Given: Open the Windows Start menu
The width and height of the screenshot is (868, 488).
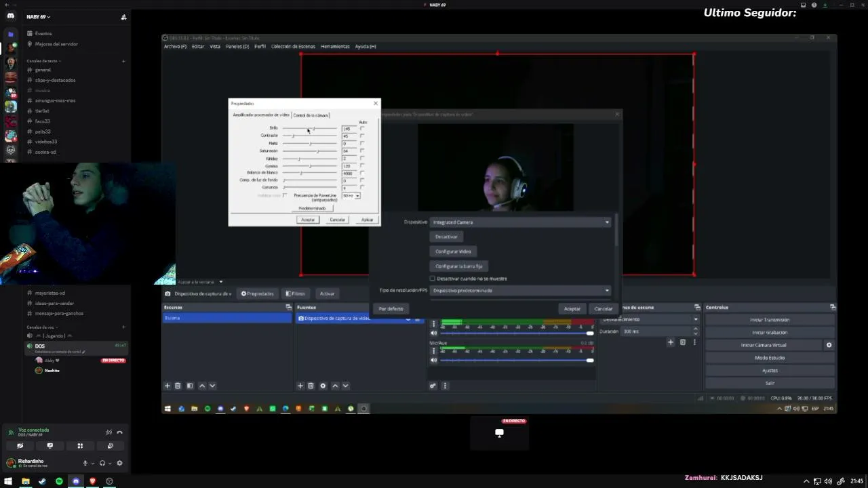Looking at the screenshot, I should click(x=8, y=481).
